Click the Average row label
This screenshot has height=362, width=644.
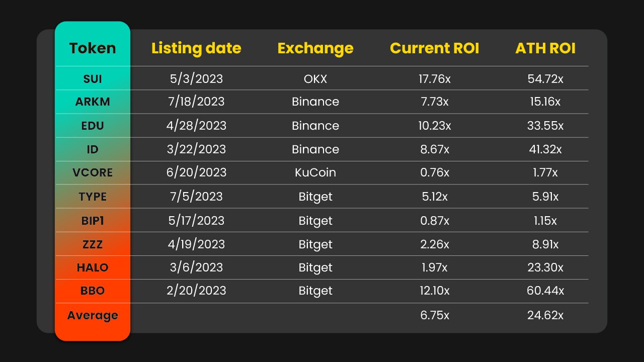click(x=93, y=316)
